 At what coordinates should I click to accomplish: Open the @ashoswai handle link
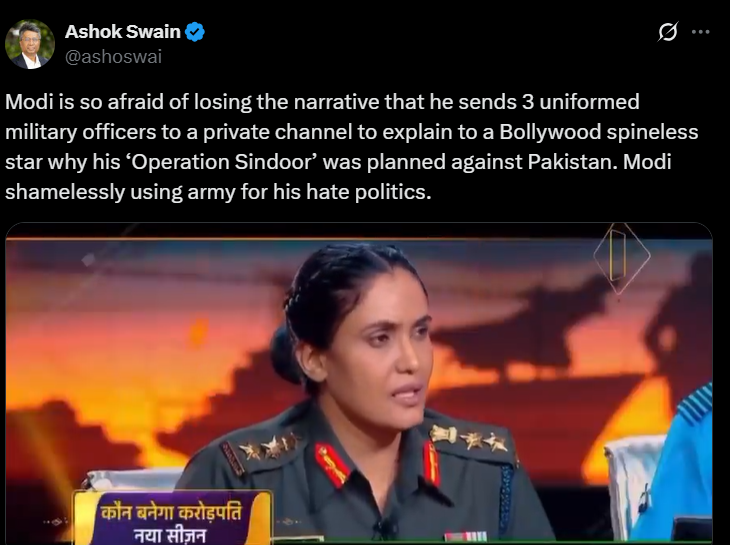113,57
